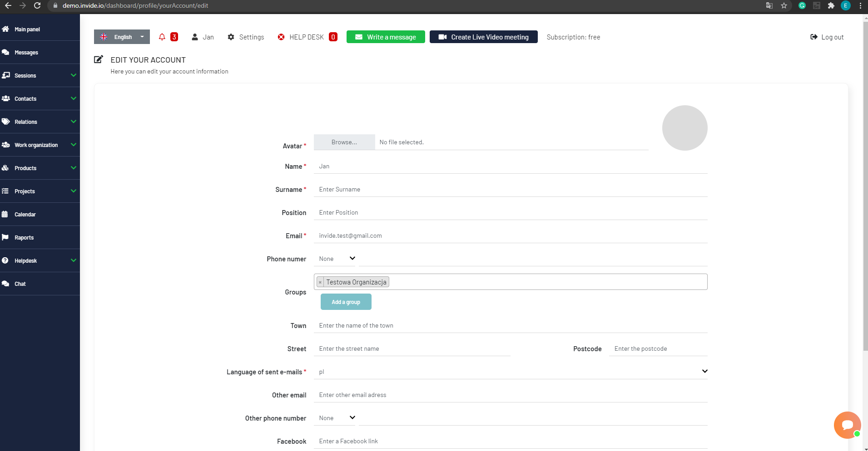
Task: Open Messages from the sidebar
Action: tap(26, 52)
